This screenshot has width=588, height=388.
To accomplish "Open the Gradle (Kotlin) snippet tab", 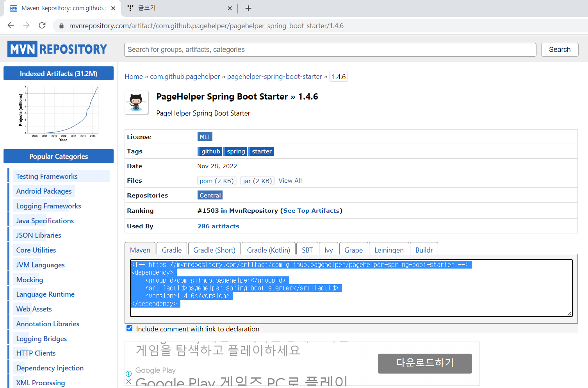I will (x=268, y=250).
